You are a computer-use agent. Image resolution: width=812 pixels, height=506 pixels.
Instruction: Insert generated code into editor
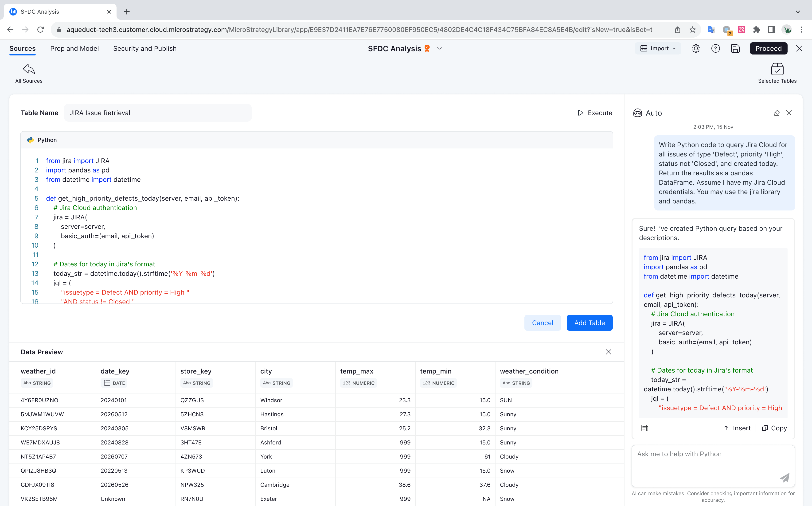point(737,428)
